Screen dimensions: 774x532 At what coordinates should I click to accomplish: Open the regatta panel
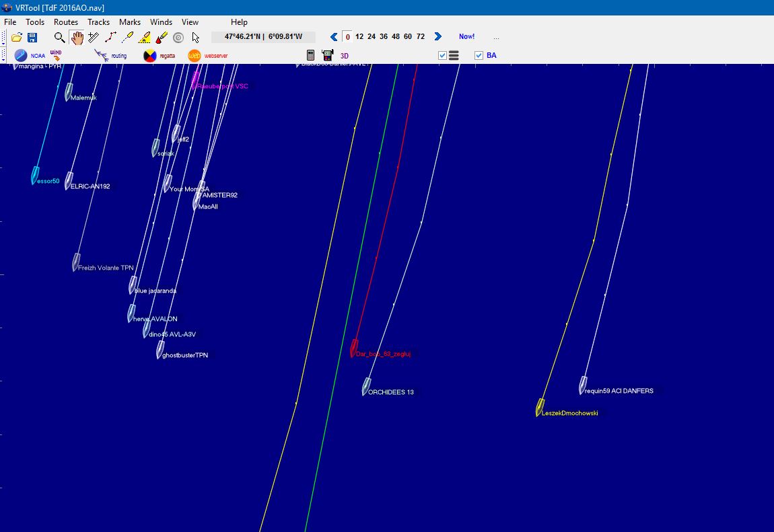(x=159, y=56)
